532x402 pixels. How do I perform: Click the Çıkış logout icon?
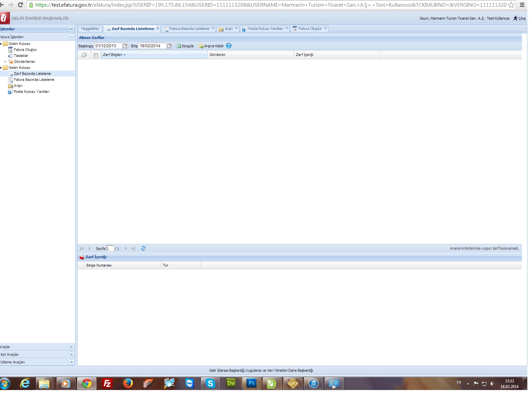point(515,18)
